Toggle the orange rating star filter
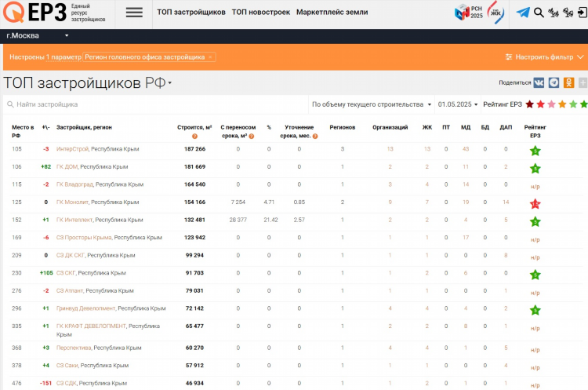 562,104
